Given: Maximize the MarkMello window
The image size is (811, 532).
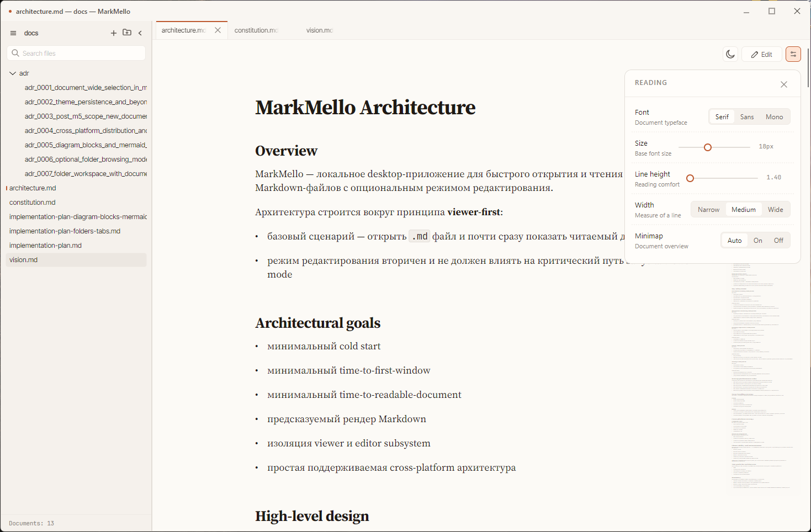Looking at the screenshot, I should pos(772,11).
